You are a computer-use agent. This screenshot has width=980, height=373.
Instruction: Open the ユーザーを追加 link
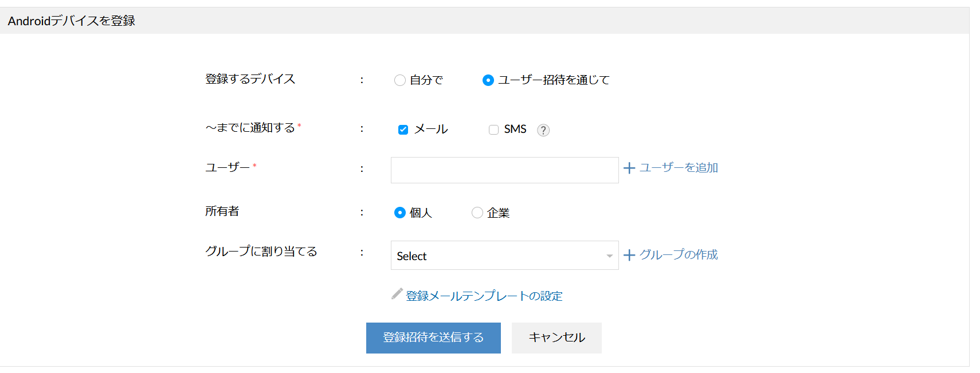click(x=679, y=168)
